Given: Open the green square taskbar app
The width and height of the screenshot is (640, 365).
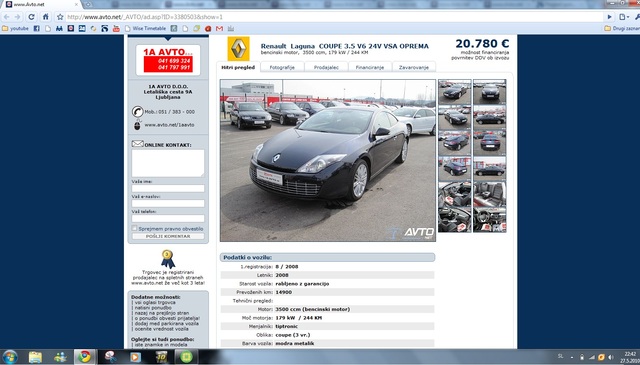Looking at the screenshot, I should click(186, 357).
